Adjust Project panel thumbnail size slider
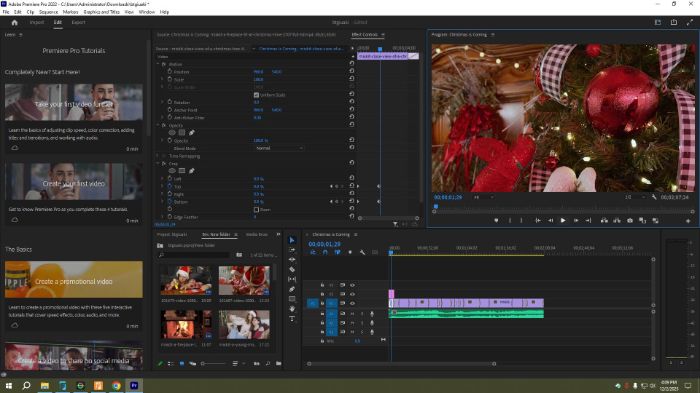 pos(213,364)
